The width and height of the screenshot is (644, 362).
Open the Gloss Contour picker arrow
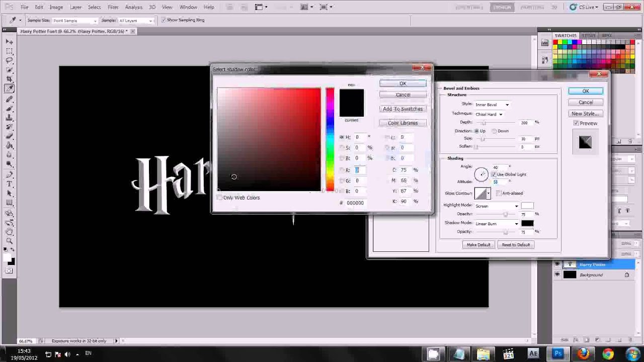[x=488, y=194]
